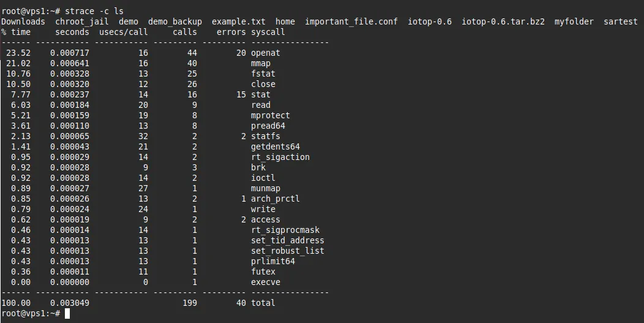Click important_file.conf in the listing
644x323 pixels.
(x=351, y=21)
